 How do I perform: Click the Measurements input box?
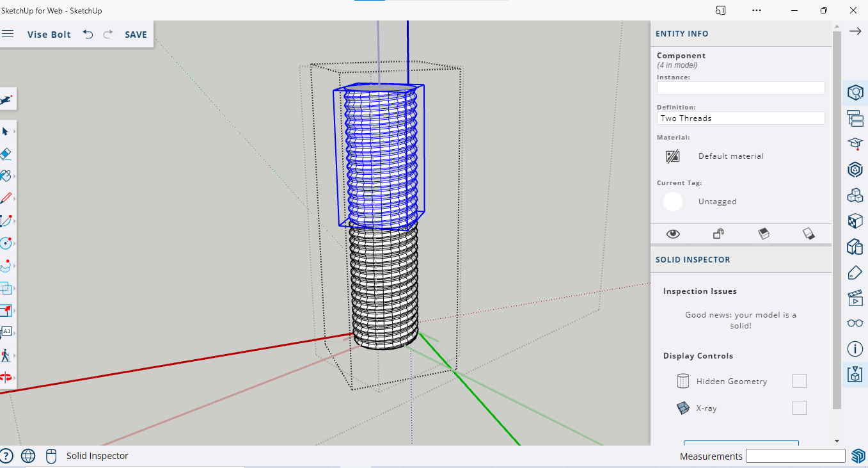point(795,456)
